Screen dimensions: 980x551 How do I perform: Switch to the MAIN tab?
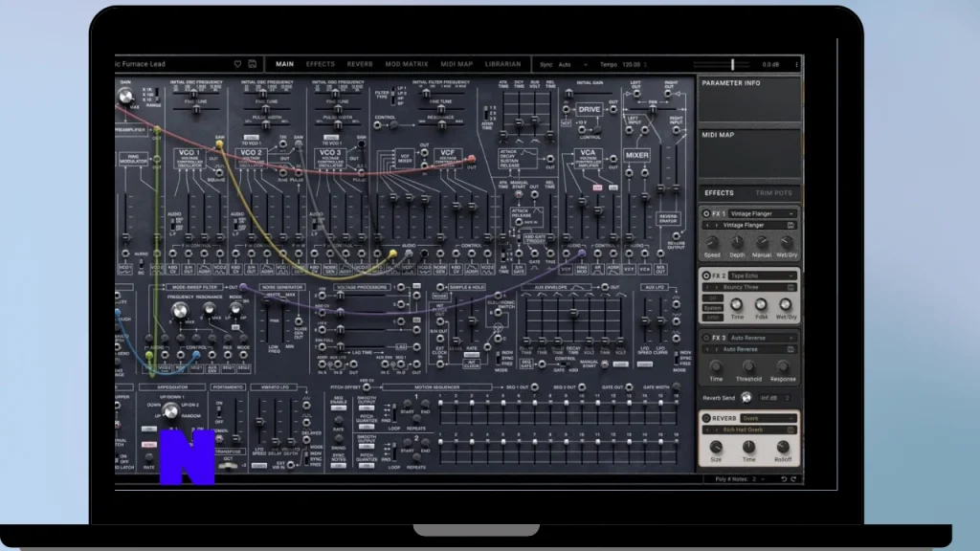click(285, 64)
